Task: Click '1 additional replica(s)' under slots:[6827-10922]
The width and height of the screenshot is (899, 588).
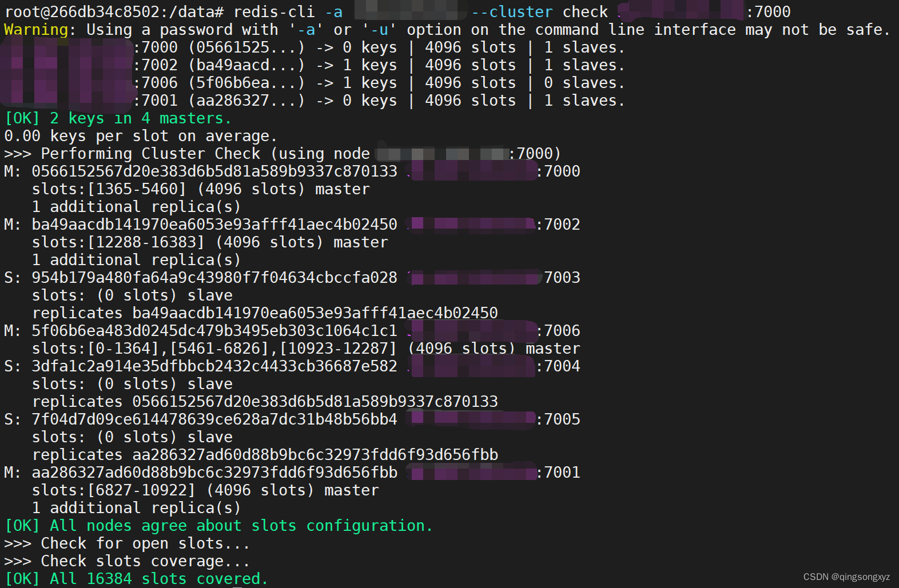Action: (x=136, y=508)
